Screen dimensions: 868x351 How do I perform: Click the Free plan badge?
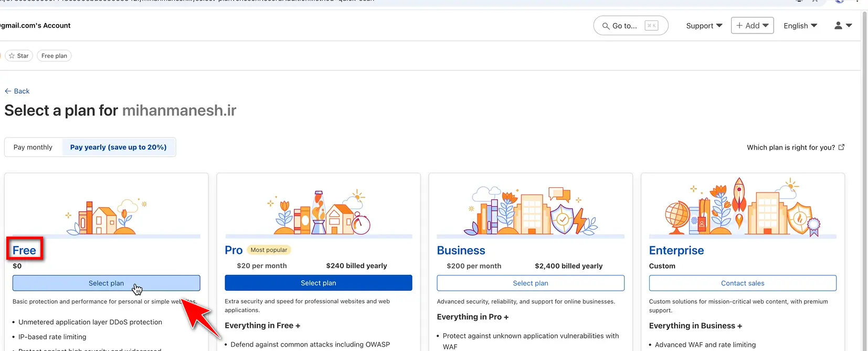pyautogui.click(x=54, y=56)
